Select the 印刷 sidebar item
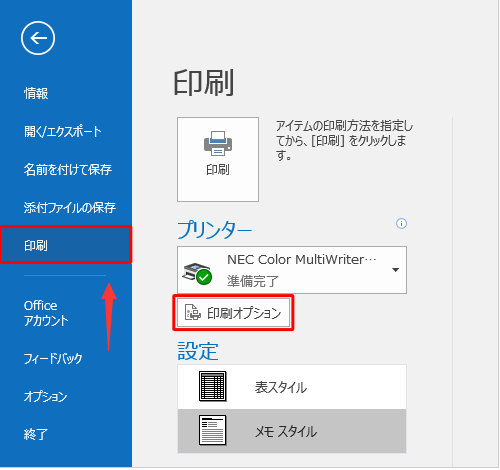The image size is (500, 470). [66, 245]
